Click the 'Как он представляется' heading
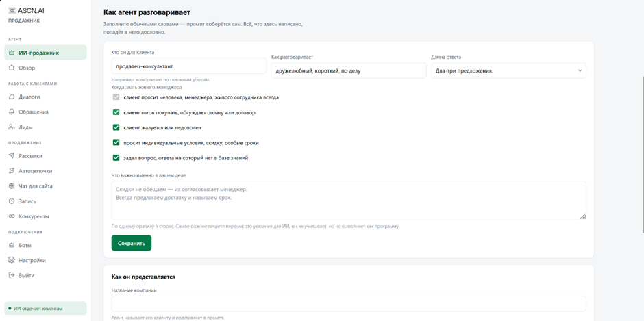 [143, 277]
